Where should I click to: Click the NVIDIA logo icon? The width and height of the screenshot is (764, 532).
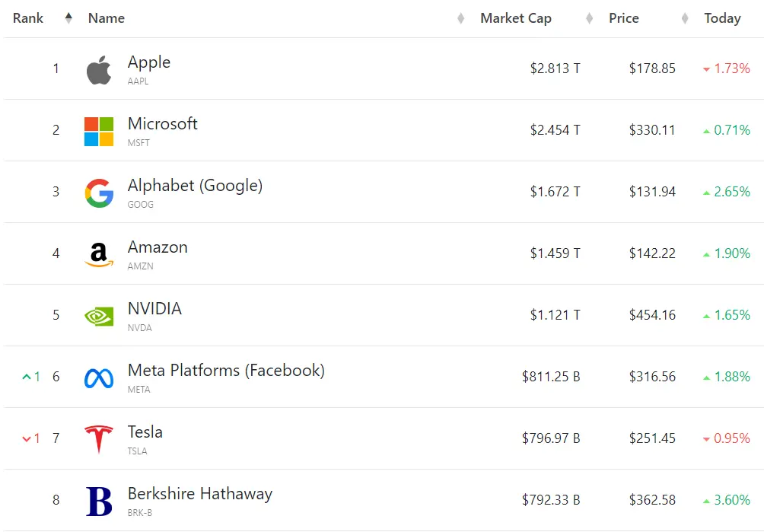coord(99,316)
